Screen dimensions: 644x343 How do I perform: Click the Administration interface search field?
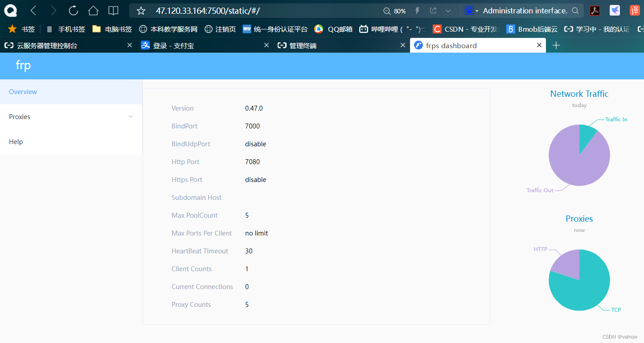[525, 11]
